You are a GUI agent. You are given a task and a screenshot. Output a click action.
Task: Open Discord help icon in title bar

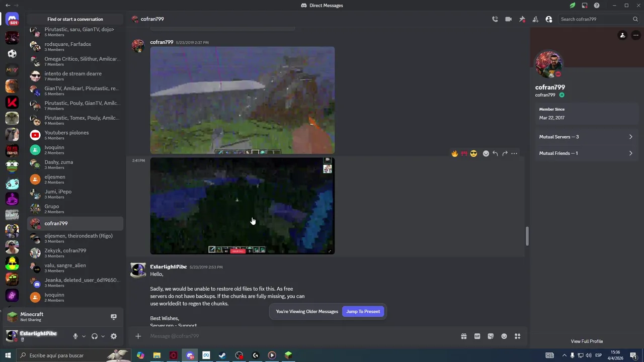coord(597,6)
